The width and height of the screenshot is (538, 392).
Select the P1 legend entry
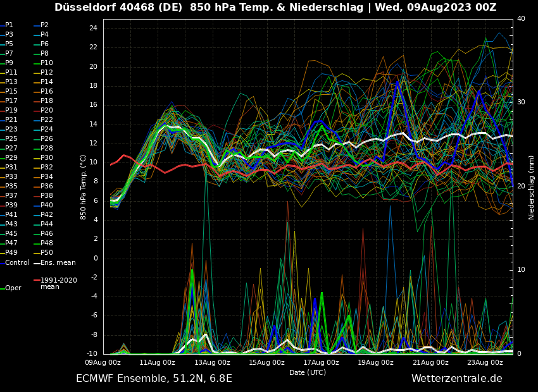tap(9, 25)
